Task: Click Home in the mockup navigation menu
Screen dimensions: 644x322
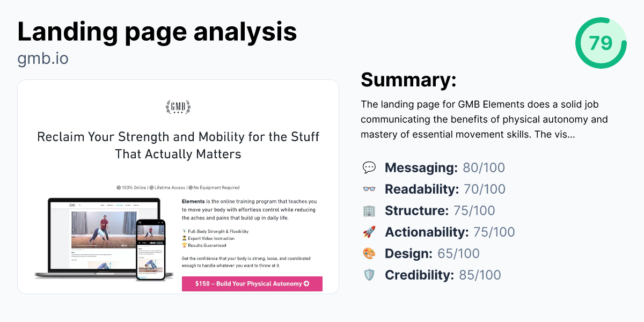Action: point(102,205)
